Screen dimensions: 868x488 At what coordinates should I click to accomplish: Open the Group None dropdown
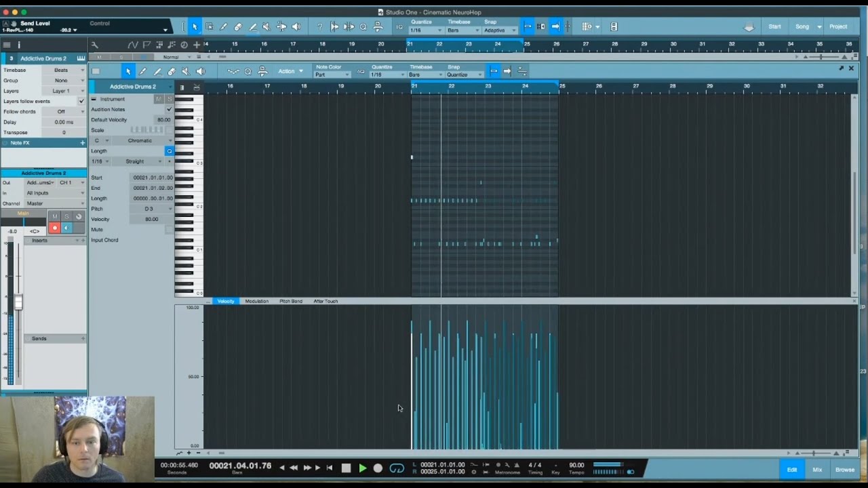click(64, 80)
